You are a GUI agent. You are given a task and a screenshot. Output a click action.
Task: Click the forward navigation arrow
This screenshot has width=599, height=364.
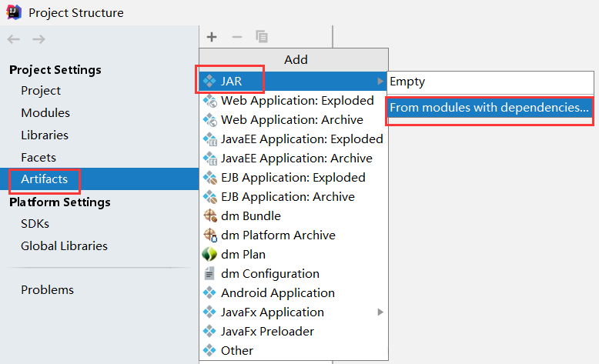tap(38, 39)
